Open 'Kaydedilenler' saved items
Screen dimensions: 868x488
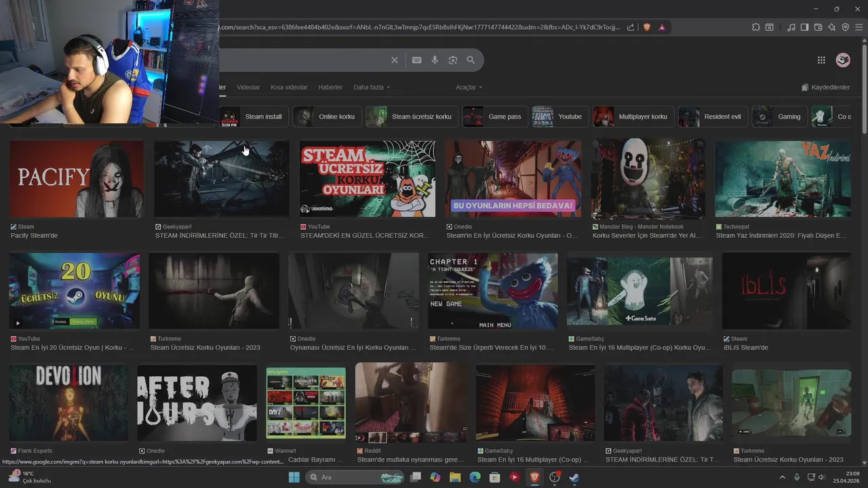pyautogui.click(x=825, y=87)
